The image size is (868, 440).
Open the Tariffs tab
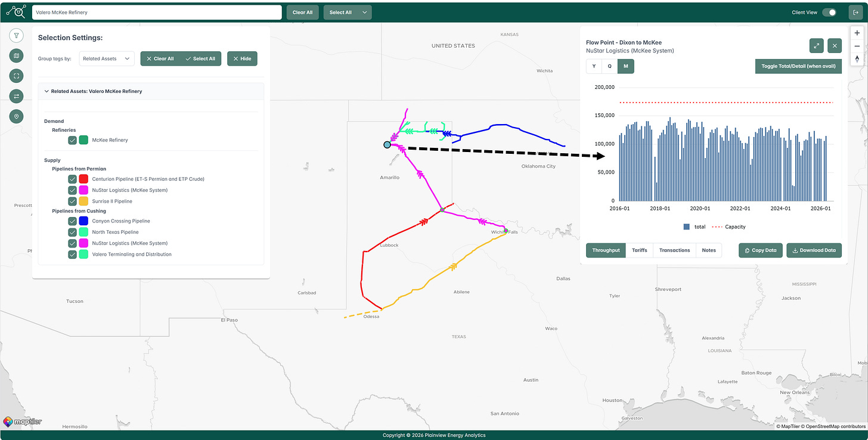(640, 250)
